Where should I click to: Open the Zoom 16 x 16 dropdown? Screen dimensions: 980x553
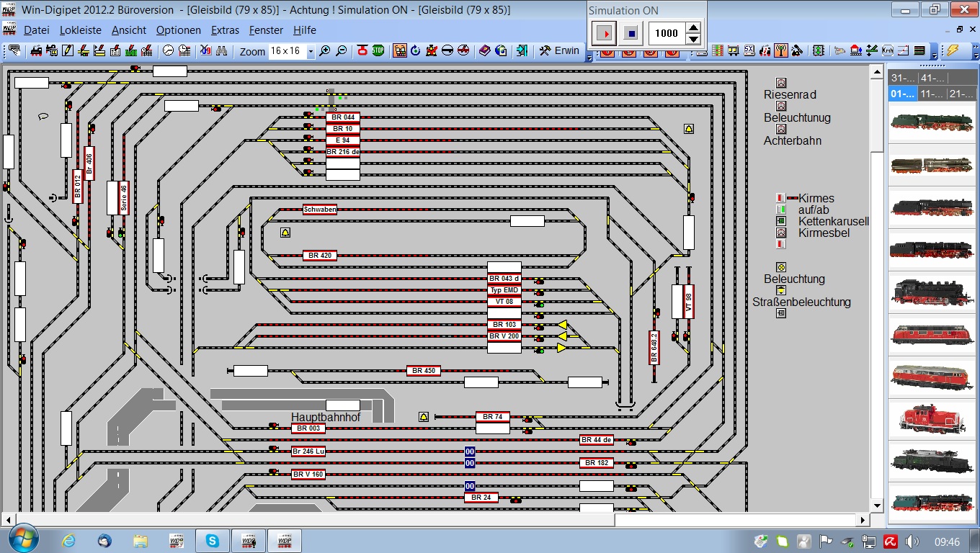click(311, 51)
